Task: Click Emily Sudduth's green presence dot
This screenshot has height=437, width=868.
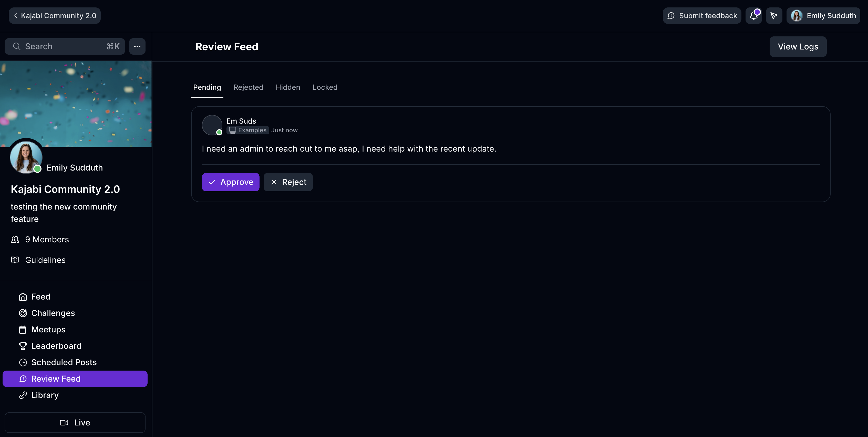Action: click(x=38, y=170)
